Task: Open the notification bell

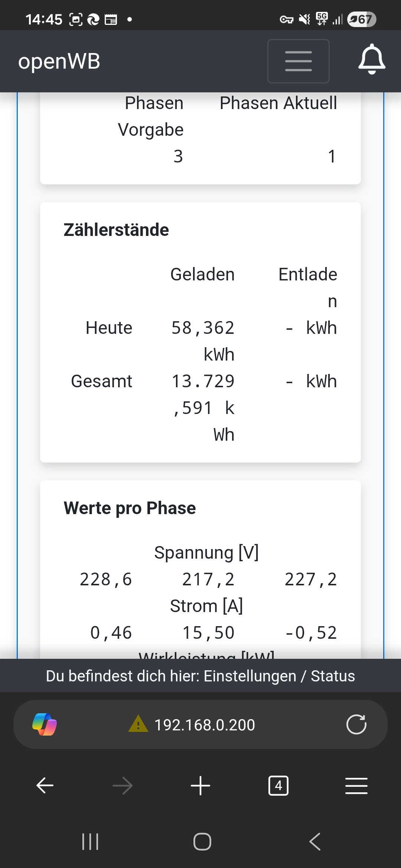Action: pyautogui.click(x=372, y=59)
